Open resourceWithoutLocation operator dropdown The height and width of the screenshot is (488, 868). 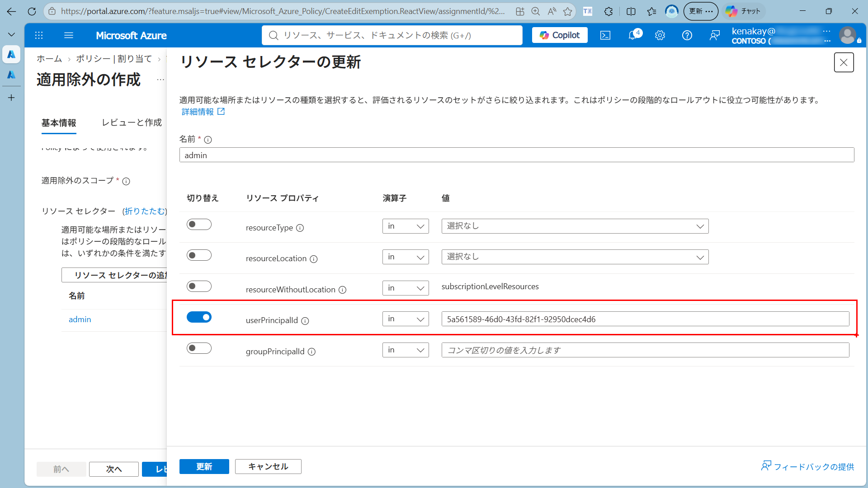point(406,288)
